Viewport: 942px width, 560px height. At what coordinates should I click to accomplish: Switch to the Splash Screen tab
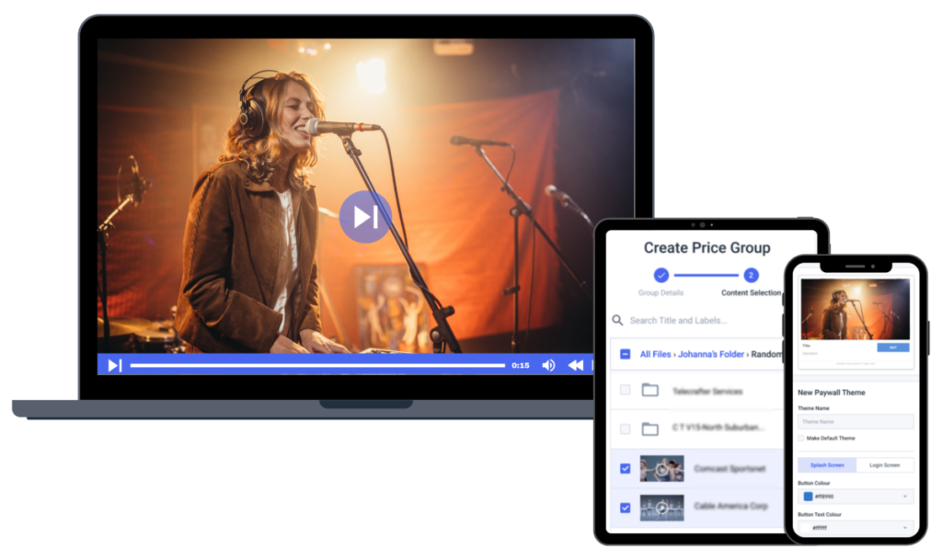point(827,465)
